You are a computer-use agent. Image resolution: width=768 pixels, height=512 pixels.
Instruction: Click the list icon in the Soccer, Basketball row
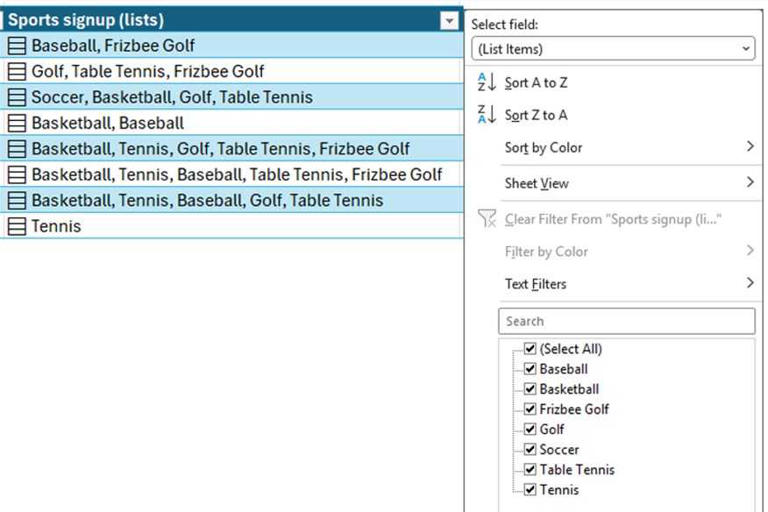coord(17,97)
